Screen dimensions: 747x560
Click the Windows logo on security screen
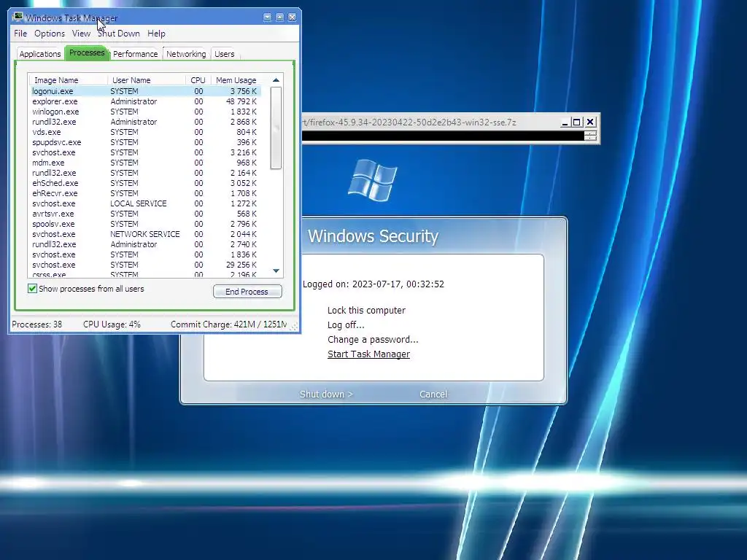click(x=372, y=181)
